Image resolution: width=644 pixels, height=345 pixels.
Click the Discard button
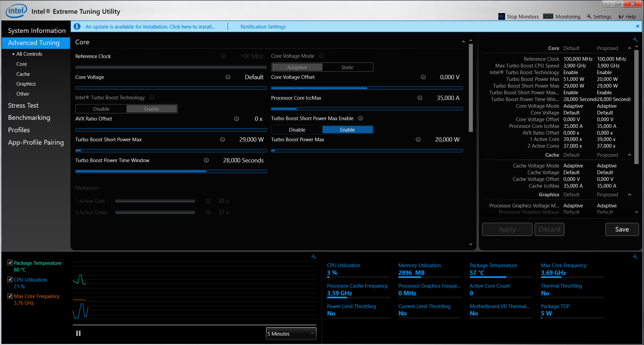(549, 229)
